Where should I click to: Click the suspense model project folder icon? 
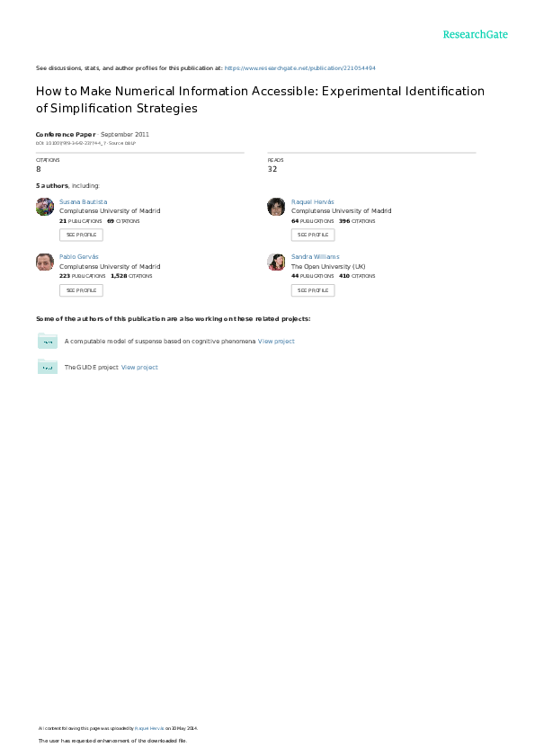pyautogui.click(x=48, y=341)
